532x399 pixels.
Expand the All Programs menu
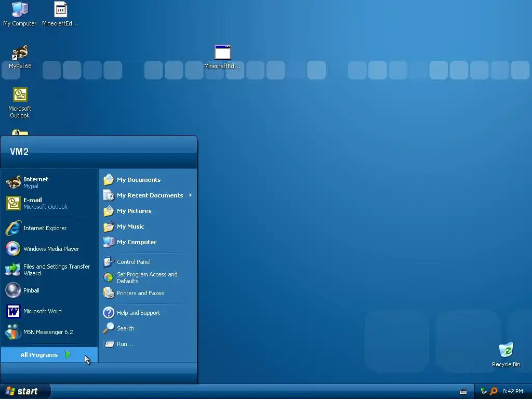49,354
